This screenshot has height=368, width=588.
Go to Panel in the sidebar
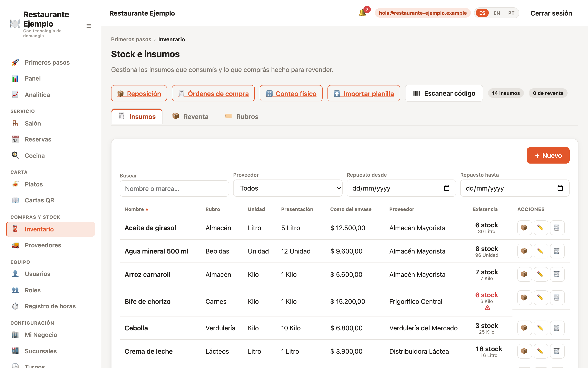tap(51, 78)
